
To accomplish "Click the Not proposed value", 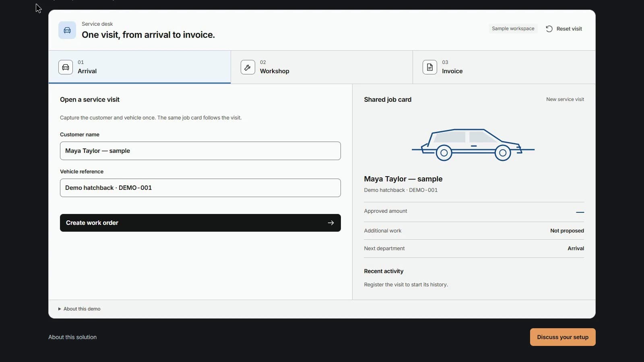I will click(x=567, y=231).
